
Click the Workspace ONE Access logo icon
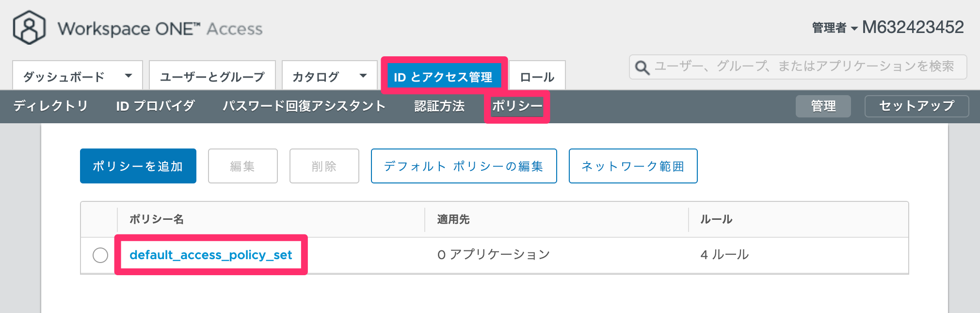(x=29, y=28)
